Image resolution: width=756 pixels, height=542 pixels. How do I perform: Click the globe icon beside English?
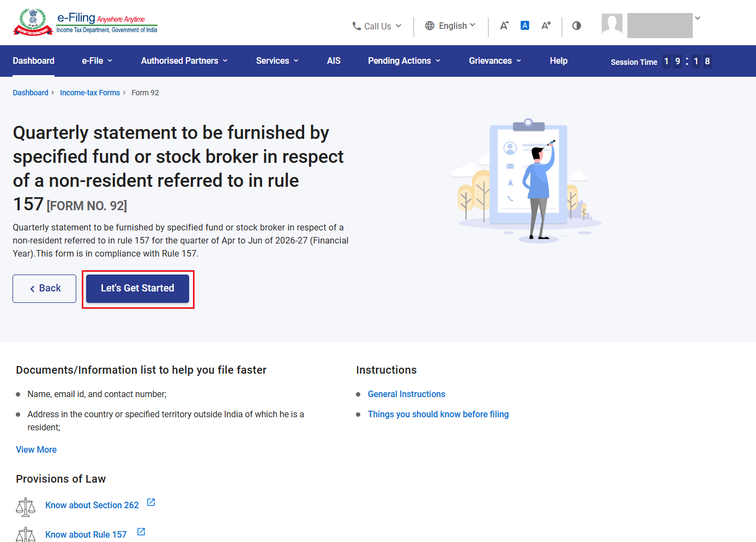(430, 26)
